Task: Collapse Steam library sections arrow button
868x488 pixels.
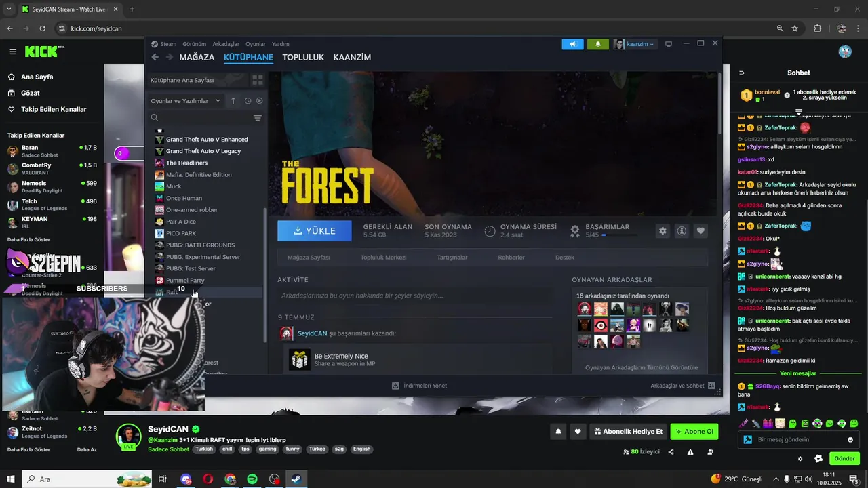Action: pyautogui.click(x=233, y=100)
